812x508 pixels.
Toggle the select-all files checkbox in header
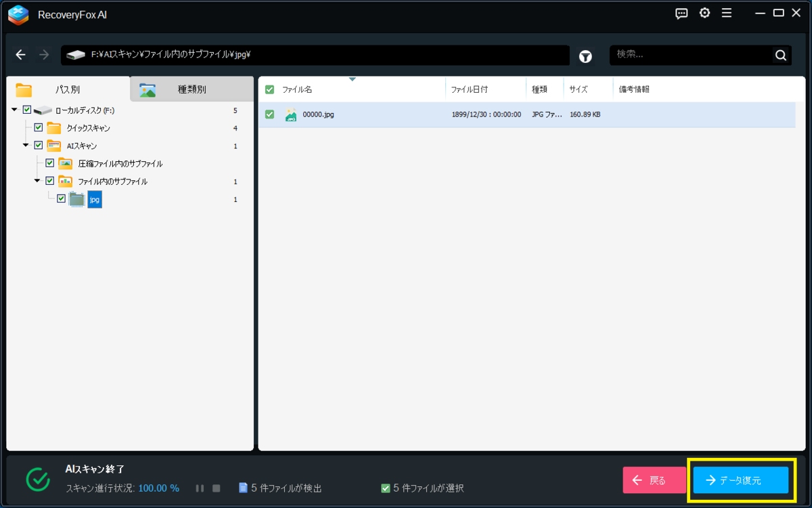pos(270,89)
